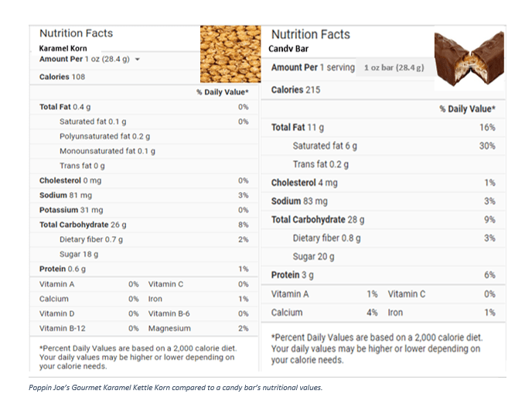
Task: Select the Calories 215 line
Action: [295, 90]
